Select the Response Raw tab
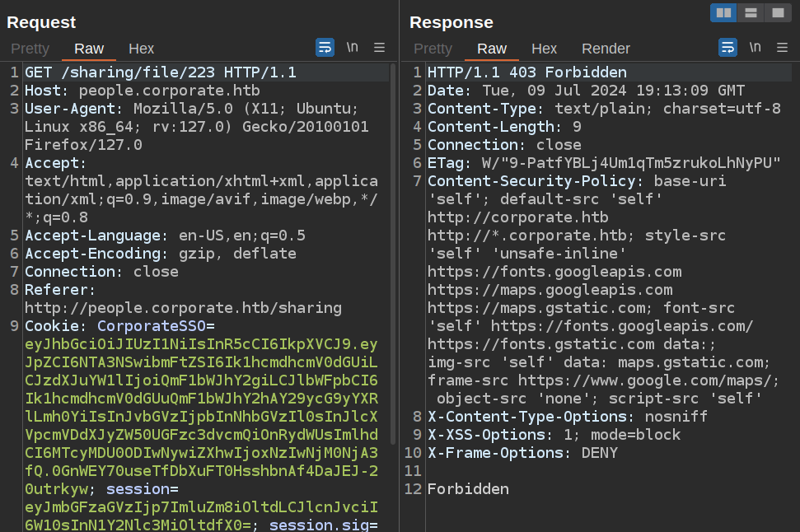This screenshot has width=800, height=532. pos(492,49)
